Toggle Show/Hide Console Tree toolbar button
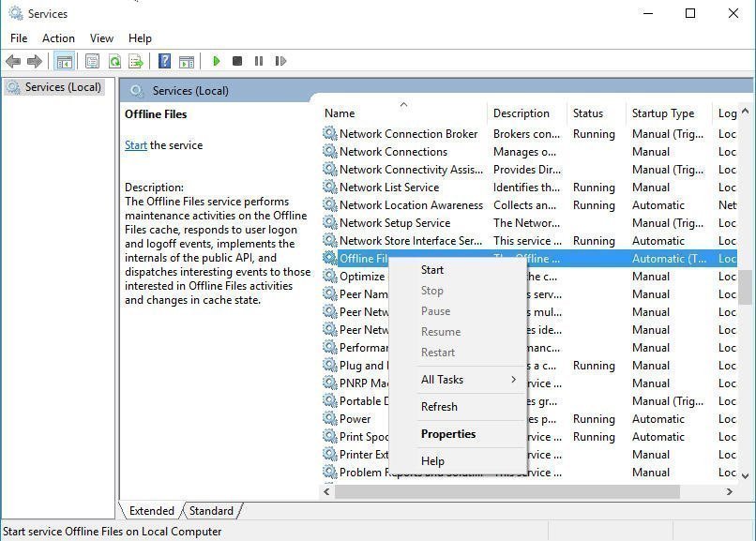Screen dimensions: 756x541 tap(65, 62)
